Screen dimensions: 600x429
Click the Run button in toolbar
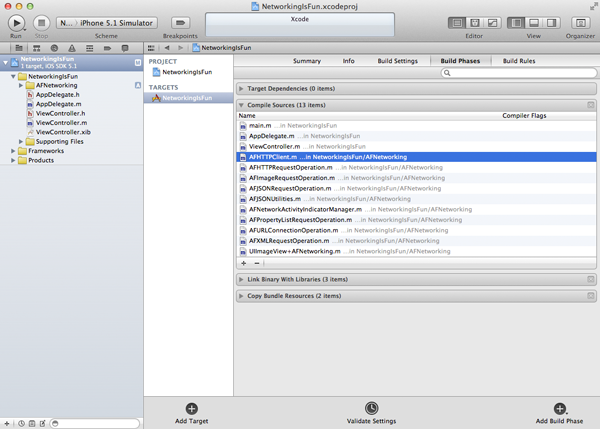click(16, 23)
